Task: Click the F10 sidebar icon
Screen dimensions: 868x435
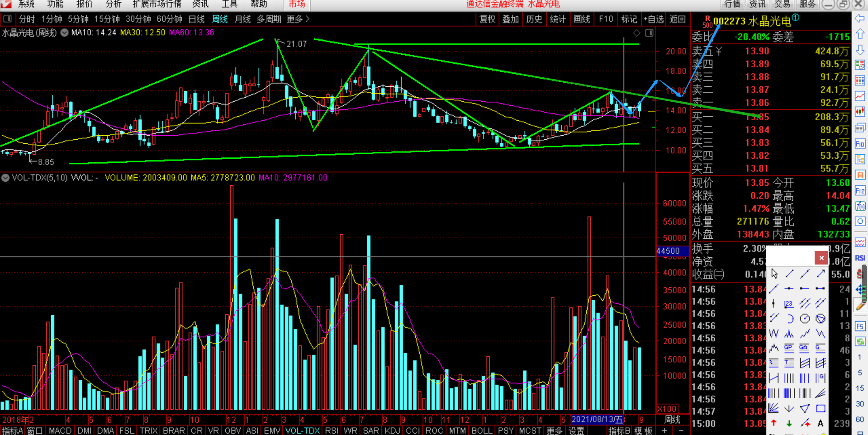Action: [860, 144]
